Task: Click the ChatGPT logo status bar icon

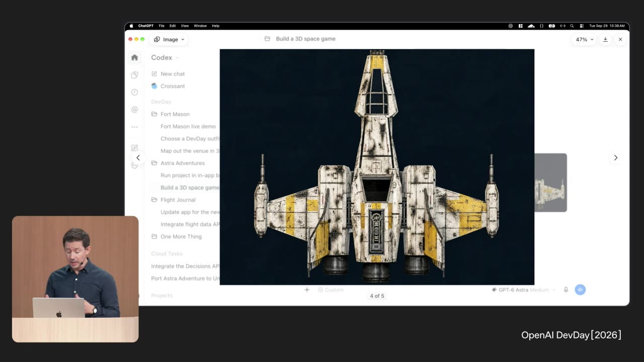Action: (511, 26)
